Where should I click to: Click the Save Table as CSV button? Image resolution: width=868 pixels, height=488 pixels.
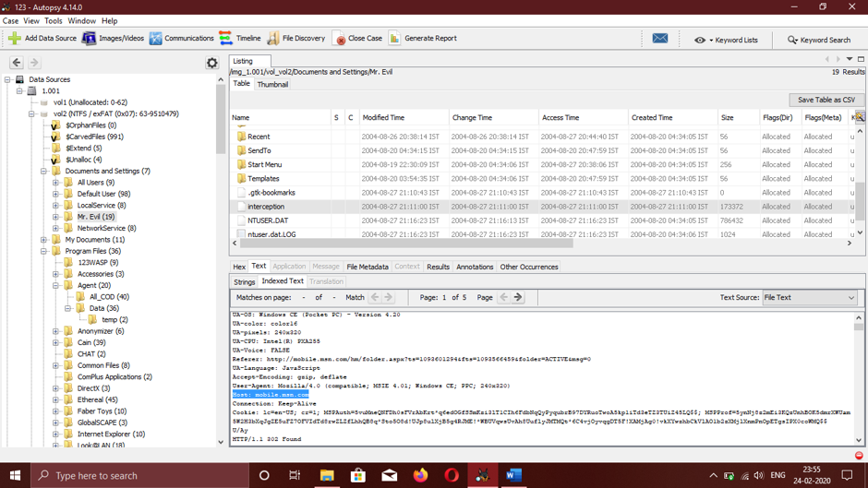tap(826, 100)
